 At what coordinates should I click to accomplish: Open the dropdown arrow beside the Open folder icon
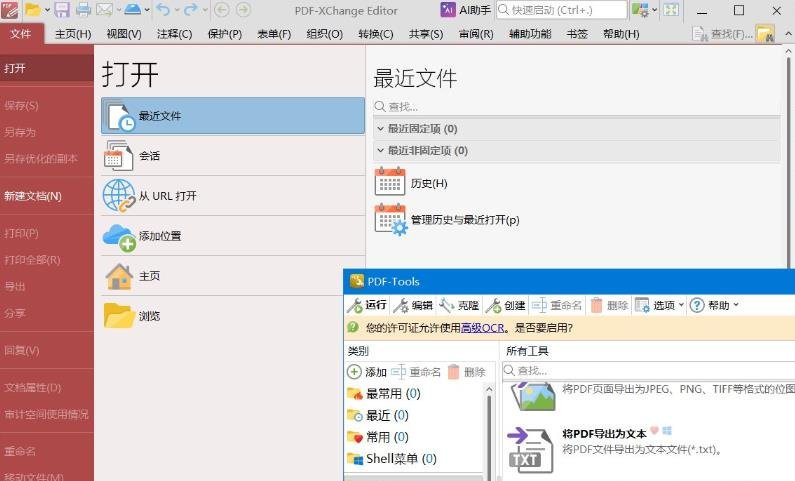(x=47, y=10)
